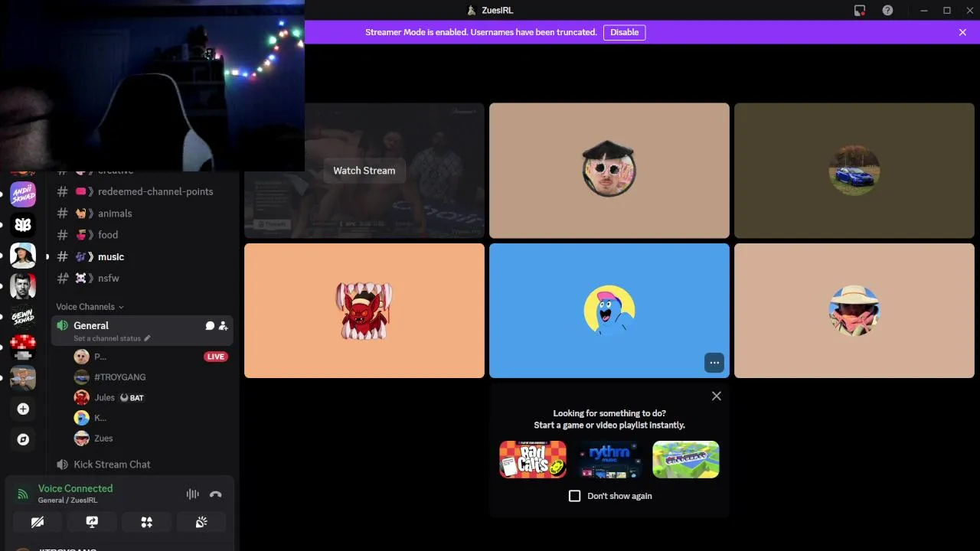
Task: Open the butterfly logo server icon
Action: pyautogui.click(x=23, y=225)
